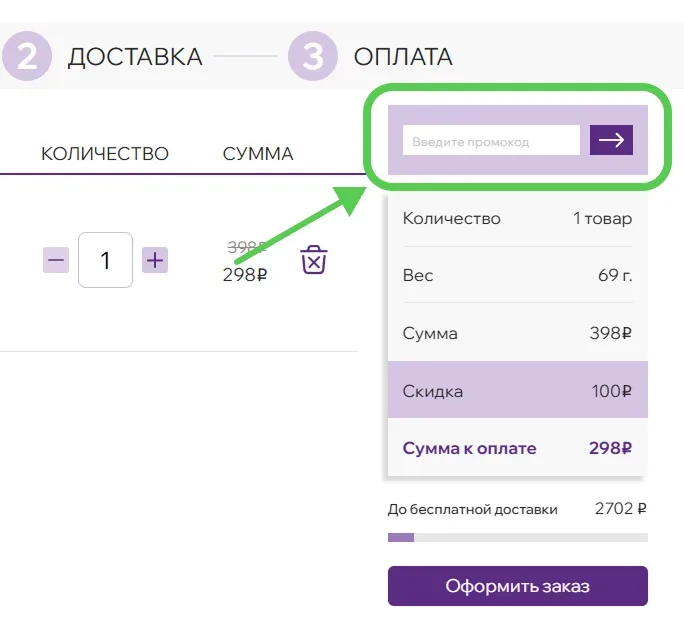684x634 pixels.
Task: Go to step 3 circle icon
Action: [x=313, y=56]
